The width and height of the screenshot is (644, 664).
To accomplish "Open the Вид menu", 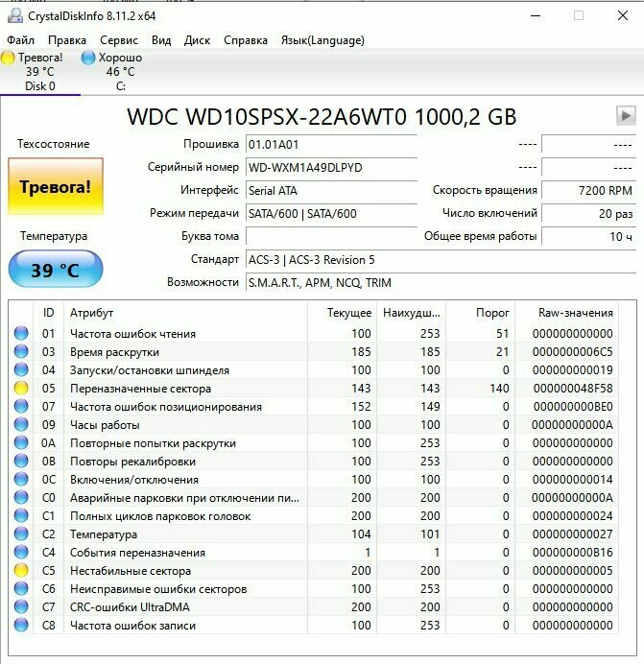I will pos(161,40).
